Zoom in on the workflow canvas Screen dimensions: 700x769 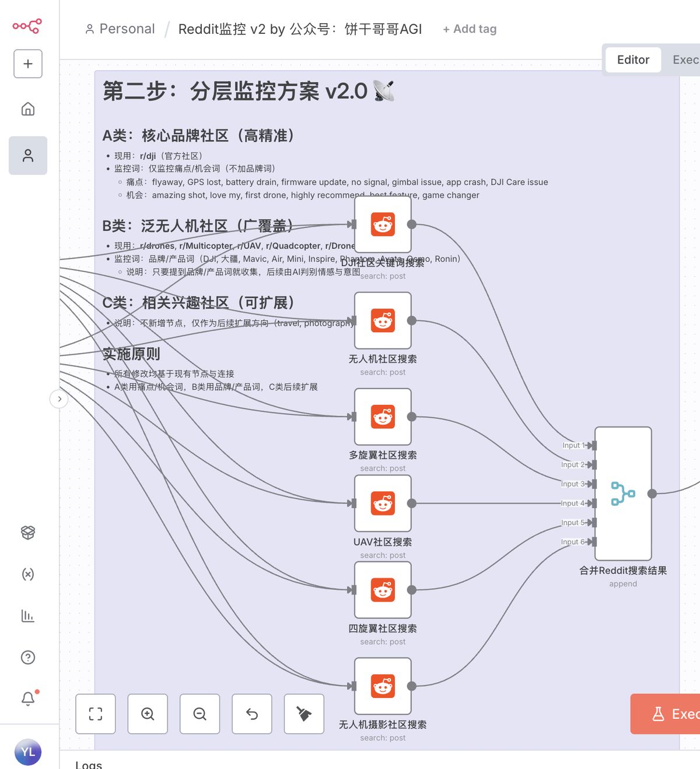pyautogui.click(x=148, y=714)
